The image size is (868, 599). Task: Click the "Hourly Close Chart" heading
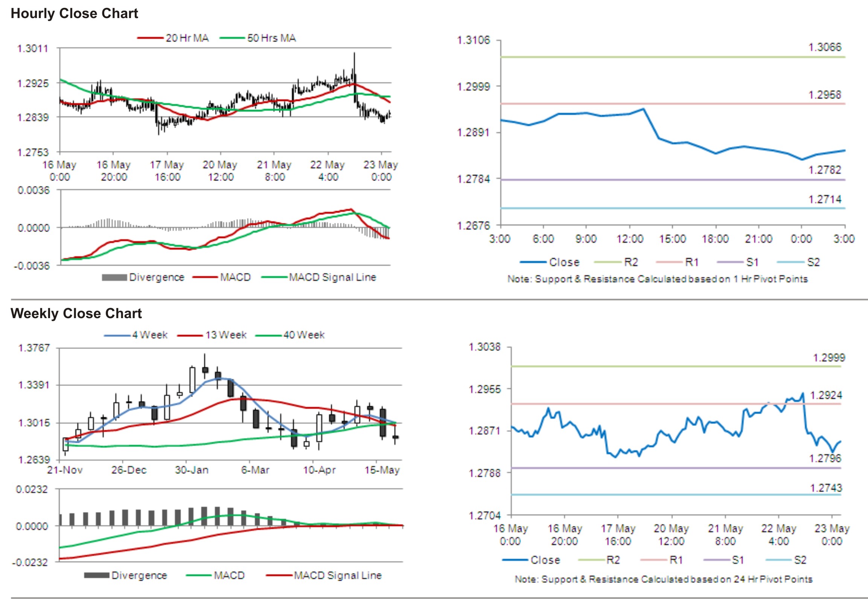coord(74,14)
